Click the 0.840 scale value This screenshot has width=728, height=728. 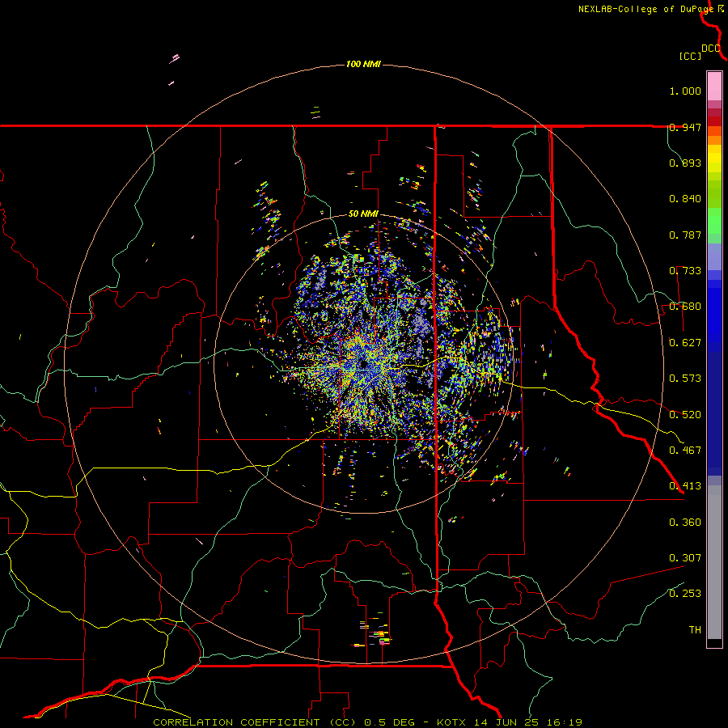(x=685, y=199)
